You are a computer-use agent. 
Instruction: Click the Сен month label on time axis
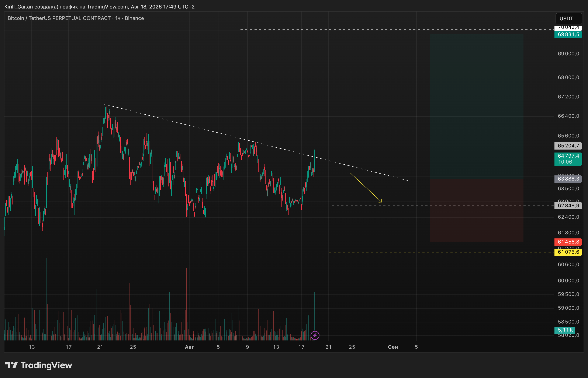393,347
